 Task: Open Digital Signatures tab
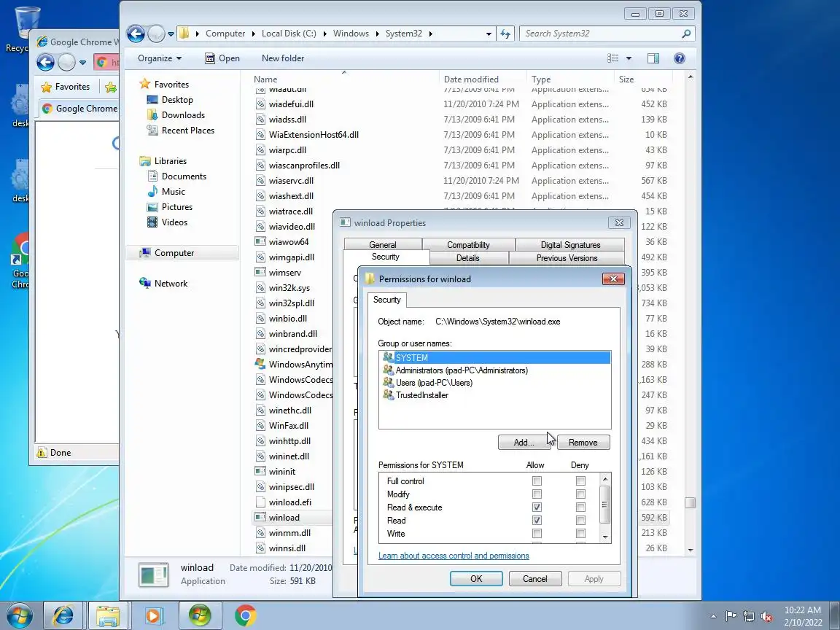pos(570,245)
